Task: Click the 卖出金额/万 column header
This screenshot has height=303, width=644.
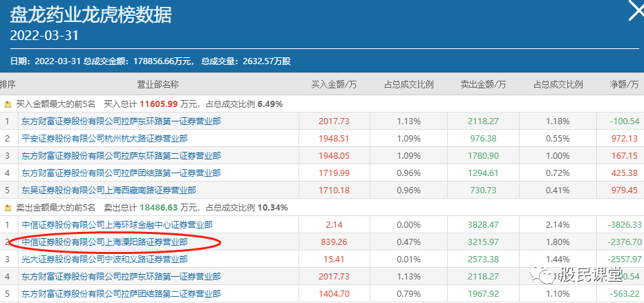Action: click(x=483, y=84)
